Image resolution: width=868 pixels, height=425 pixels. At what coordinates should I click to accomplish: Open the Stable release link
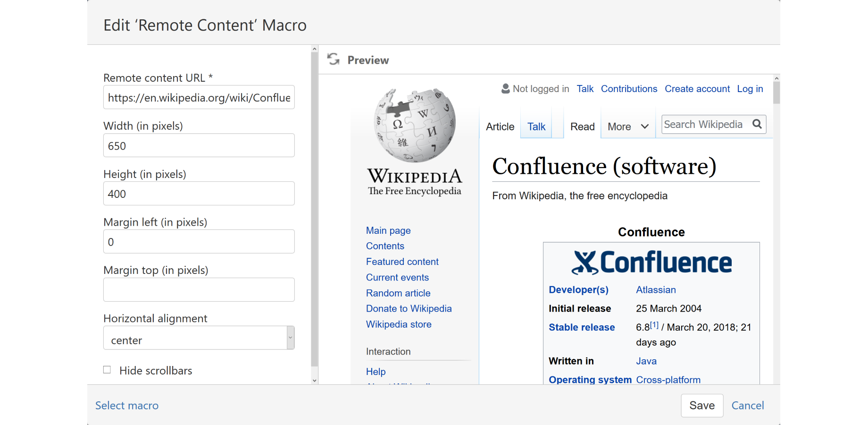click(x=582, y=327)
